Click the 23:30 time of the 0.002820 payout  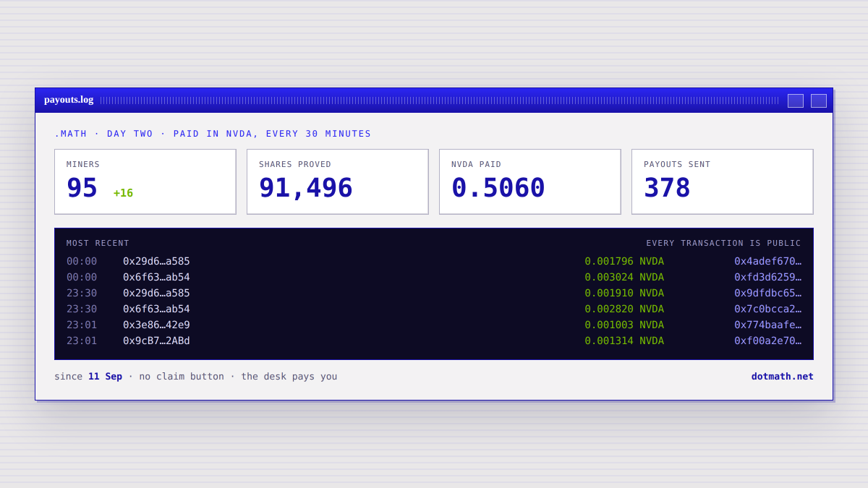pyautogui.click(x=82, y=309)
